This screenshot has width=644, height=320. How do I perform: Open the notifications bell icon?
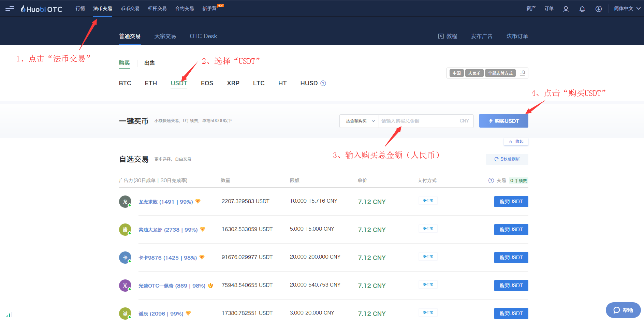click(582, 9)
